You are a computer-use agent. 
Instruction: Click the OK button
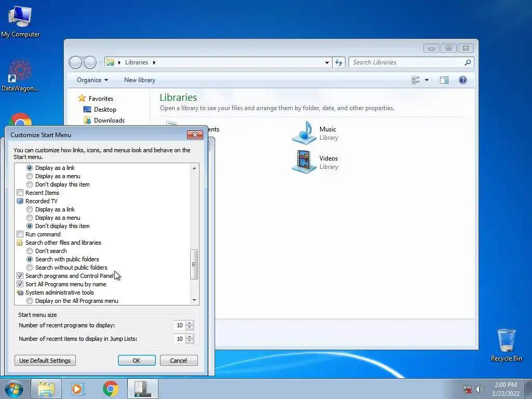point(137,361)
